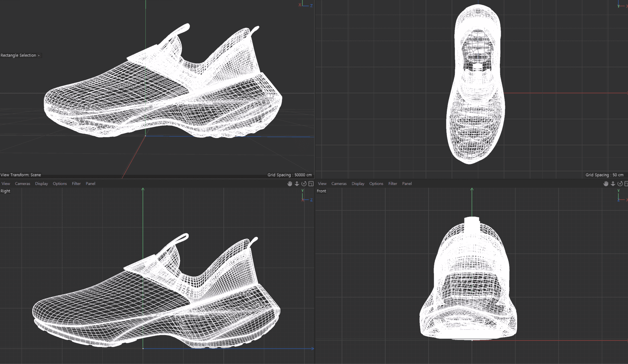Open Display menu in Front viewport
The width and height of the screenshot is (628, 364).
358,184
